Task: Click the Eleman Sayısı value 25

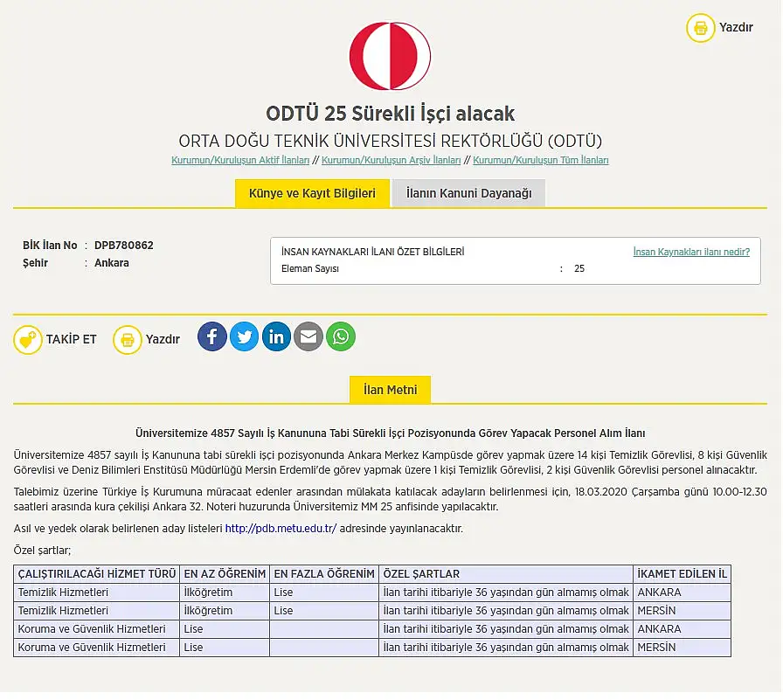Action: [x=579, y=268]
